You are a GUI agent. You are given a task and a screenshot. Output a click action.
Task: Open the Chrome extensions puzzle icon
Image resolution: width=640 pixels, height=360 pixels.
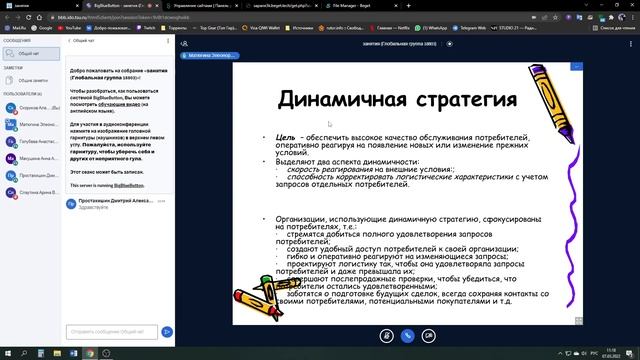(611, 18)
